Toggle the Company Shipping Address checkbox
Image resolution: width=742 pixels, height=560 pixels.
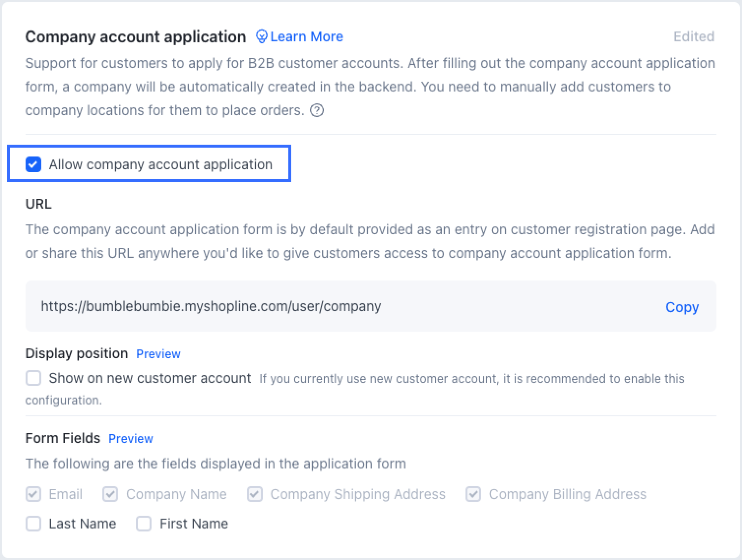click(x=255, y=494)
